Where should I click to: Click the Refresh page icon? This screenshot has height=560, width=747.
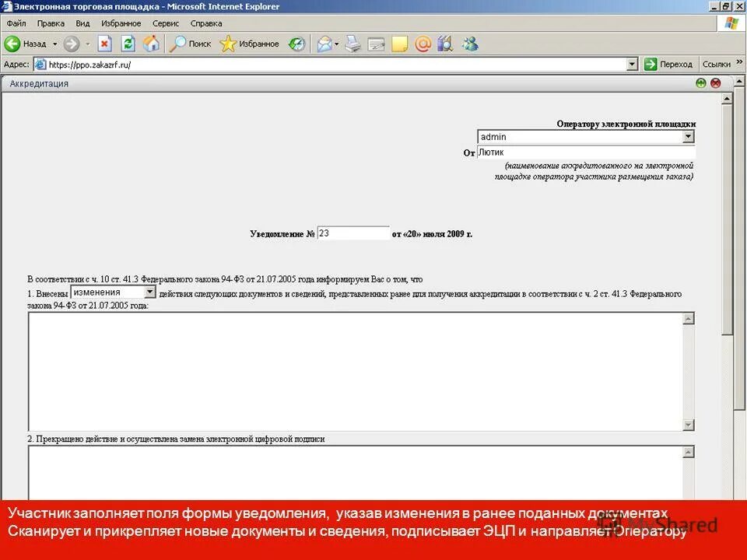[x=128, y=44]
